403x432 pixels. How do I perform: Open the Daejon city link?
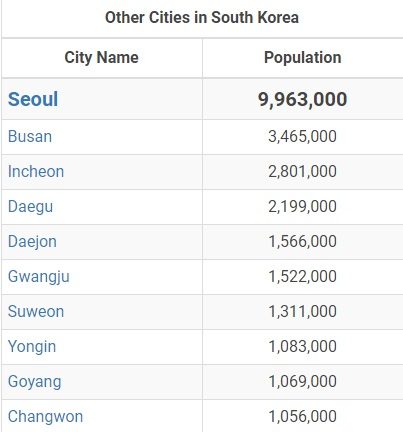[32, 242]
